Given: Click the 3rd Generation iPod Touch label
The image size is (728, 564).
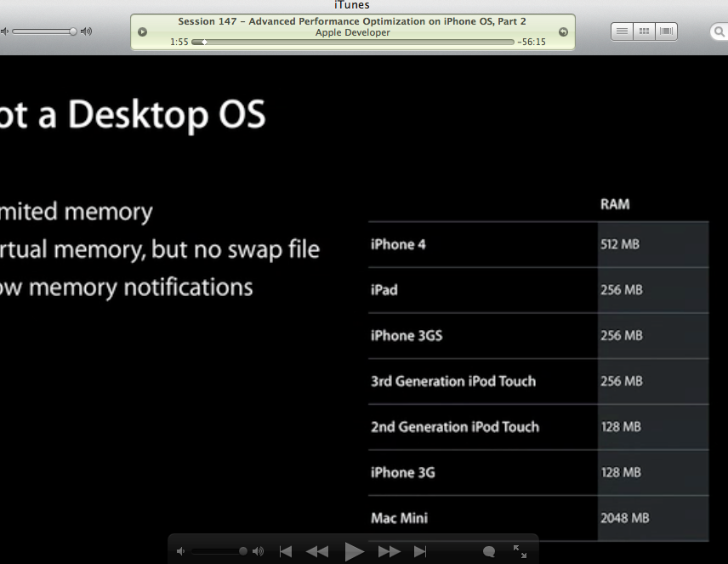Looking at the screenshot, I should (x=453, y=381).
